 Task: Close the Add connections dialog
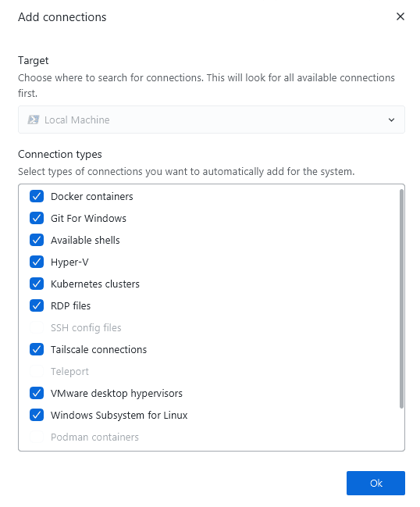(x=400, y=16)
